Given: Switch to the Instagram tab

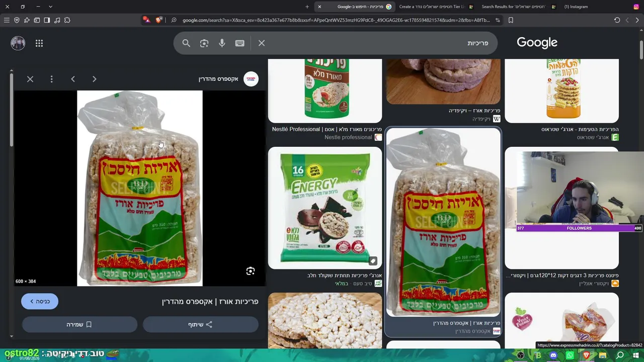Looking at the screenshot, I should pyautogui.click(x=576, y=7).
